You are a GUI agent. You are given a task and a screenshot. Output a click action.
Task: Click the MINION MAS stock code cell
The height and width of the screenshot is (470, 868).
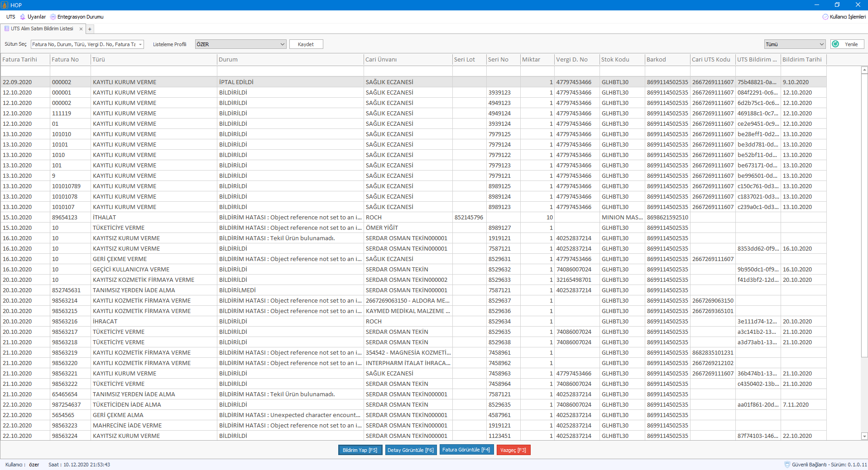pyautogui.click(x=622, y=218)
